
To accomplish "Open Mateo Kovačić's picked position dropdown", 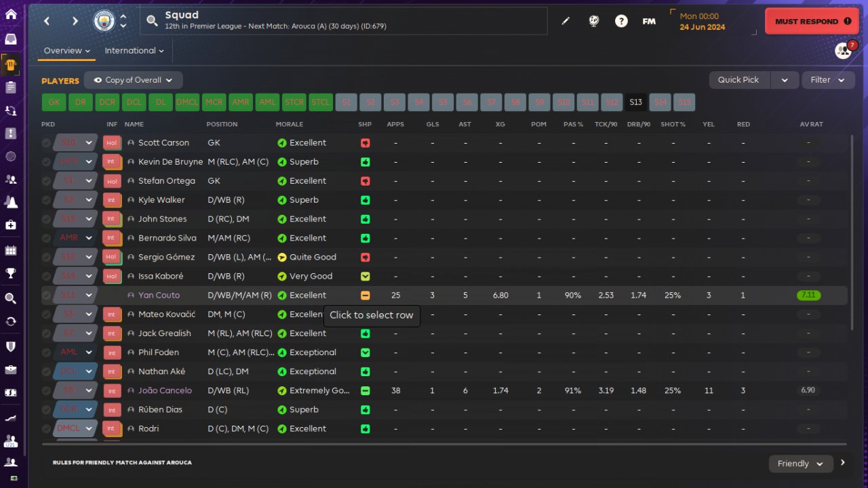I will point(76,314).
